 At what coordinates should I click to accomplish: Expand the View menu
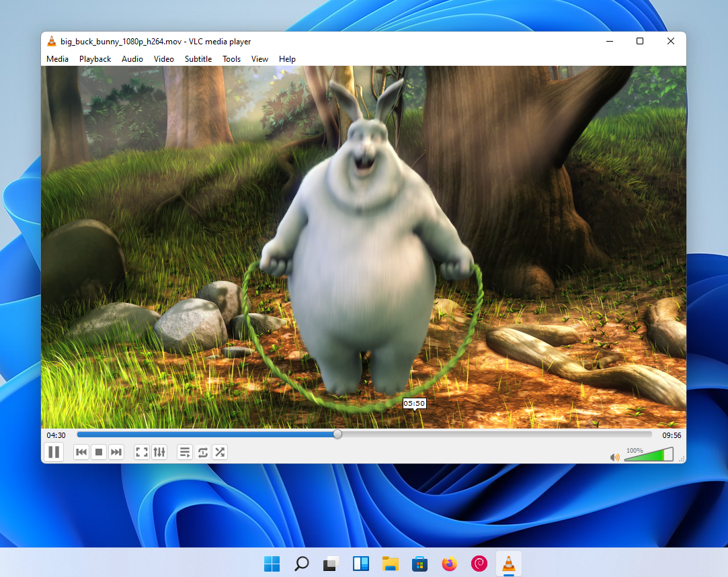click(x=259, y=59)
